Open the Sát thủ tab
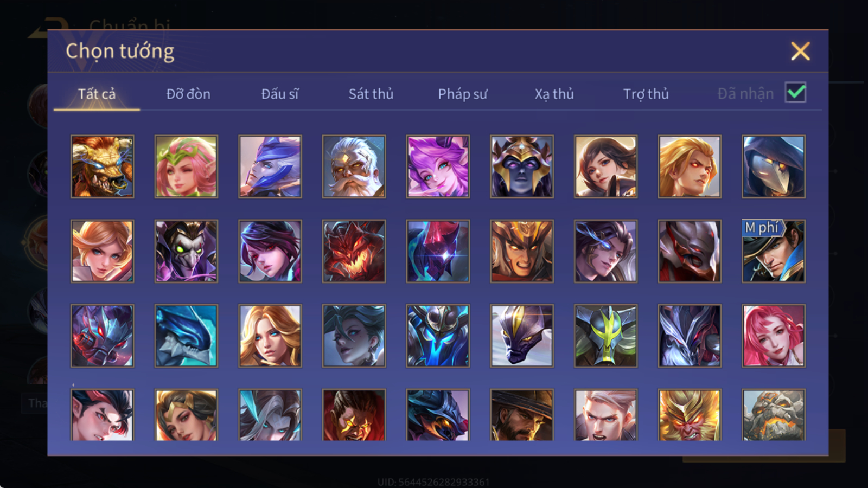Screen dimensions: 868x488 pyautogui.click(x=371, y=94)
